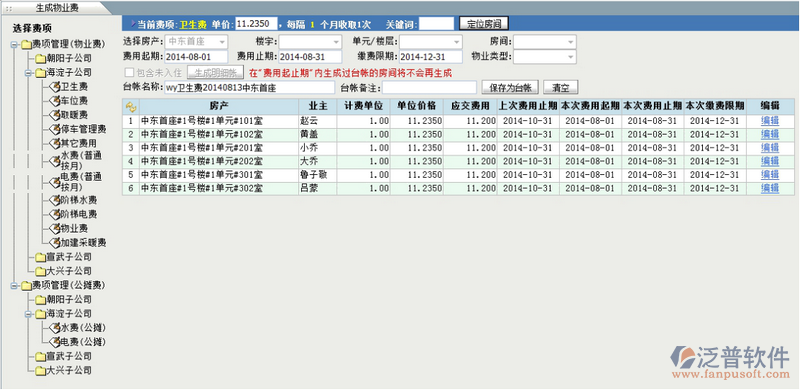Collapse the 海淀子公司 node under 公摊费

[28, 314]
